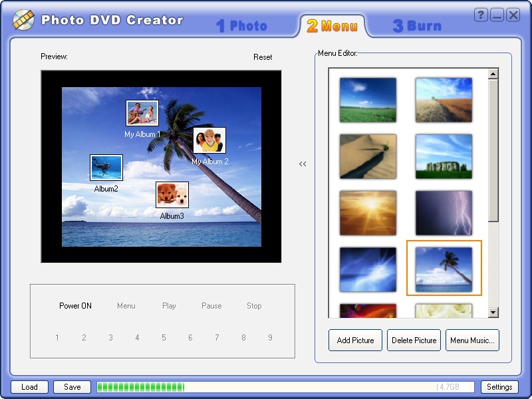The image size is (532, 399).
Task: Click remote number 2
Action: click(84, 338)
